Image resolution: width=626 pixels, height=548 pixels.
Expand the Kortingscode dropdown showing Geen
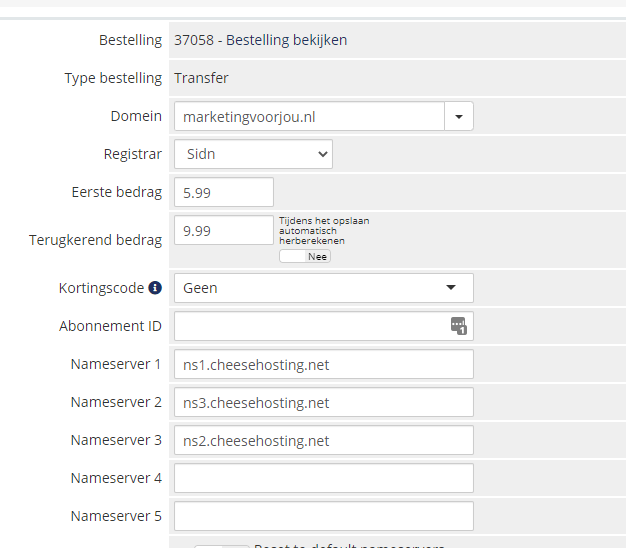tap(323, 288)
